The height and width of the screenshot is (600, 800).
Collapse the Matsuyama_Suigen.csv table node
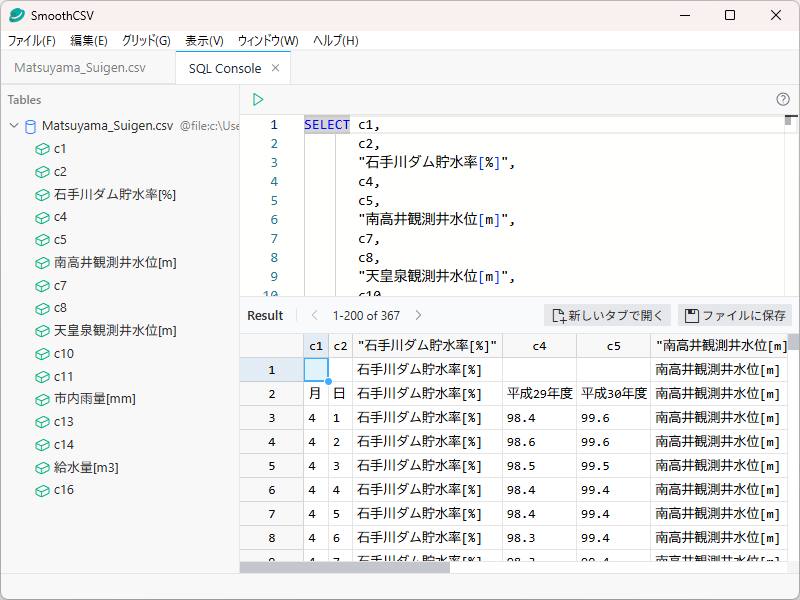point(14,126)
